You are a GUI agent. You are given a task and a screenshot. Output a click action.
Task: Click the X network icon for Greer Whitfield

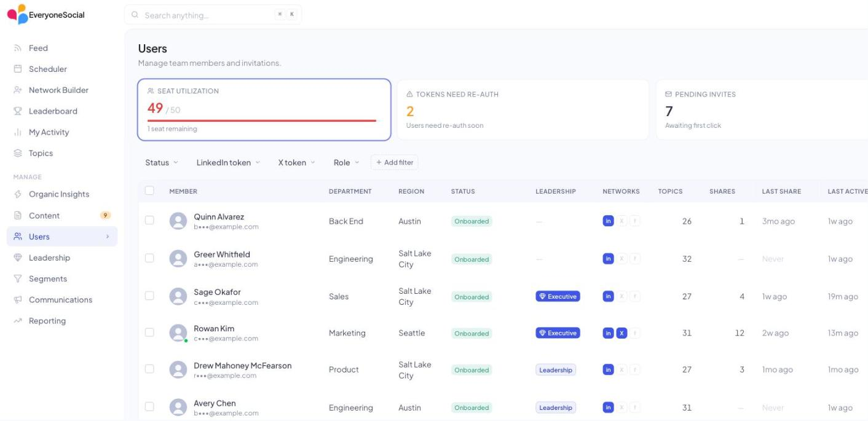click(621, 259)
